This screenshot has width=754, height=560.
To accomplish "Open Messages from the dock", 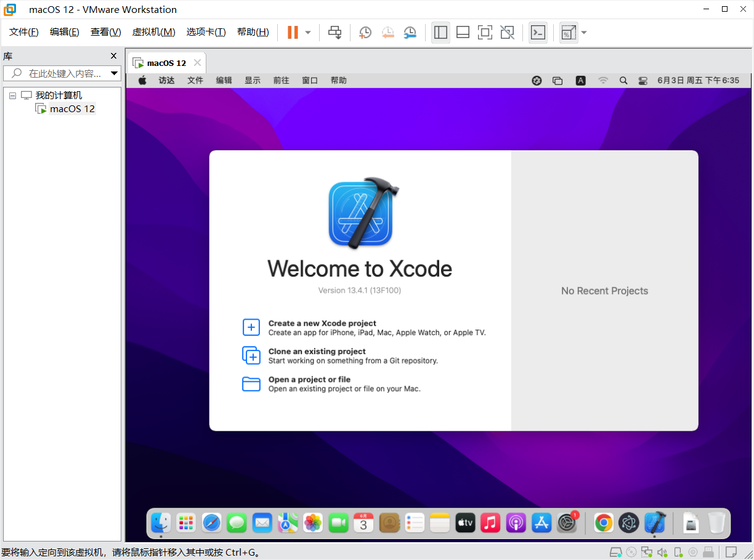I will point(237,523).
